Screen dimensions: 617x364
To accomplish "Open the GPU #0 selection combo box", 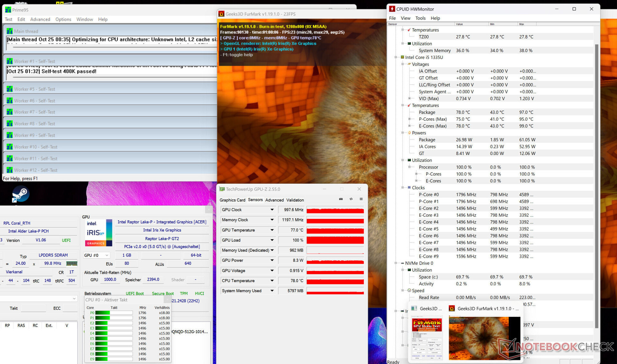I will (x=96, y=255).
